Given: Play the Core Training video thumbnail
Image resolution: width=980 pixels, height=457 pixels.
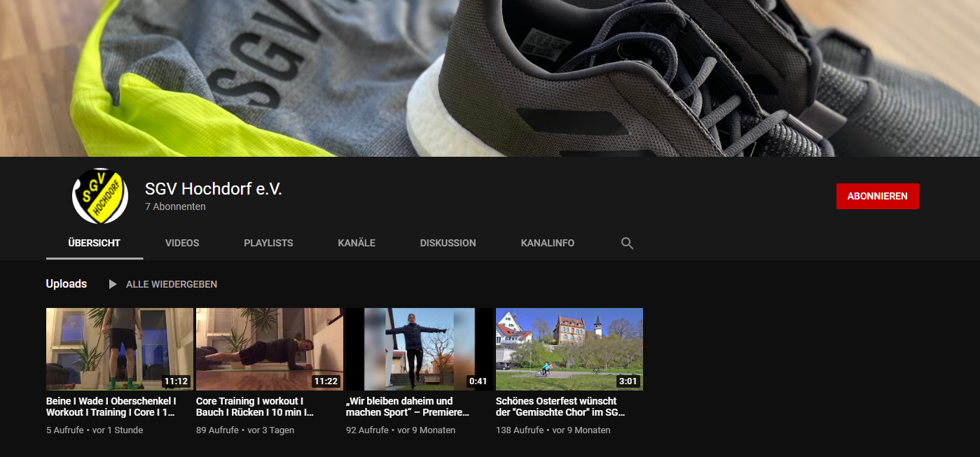Looking at the screenshot, I should (270, 349).
